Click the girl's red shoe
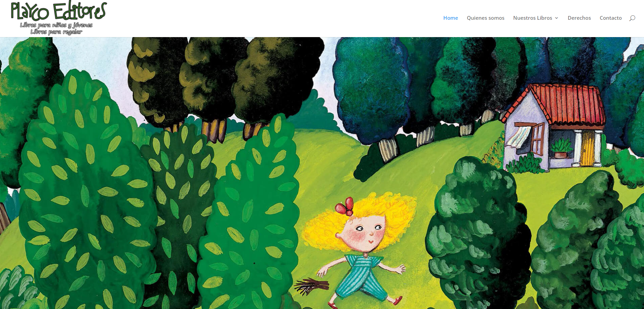This screenshot has height=309, width=644. 396,300
